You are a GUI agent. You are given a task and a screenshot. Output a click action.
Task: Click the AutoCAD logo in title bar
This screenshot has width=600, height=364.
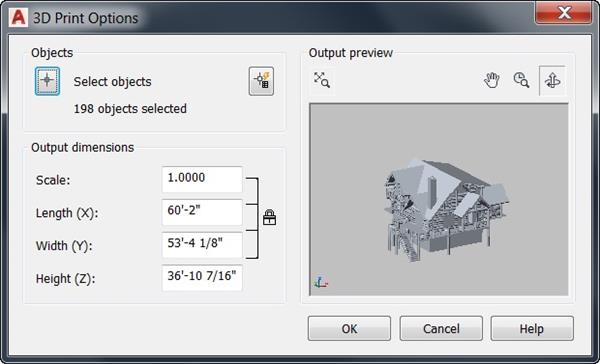pyautogui.click(x=18, y=18)
